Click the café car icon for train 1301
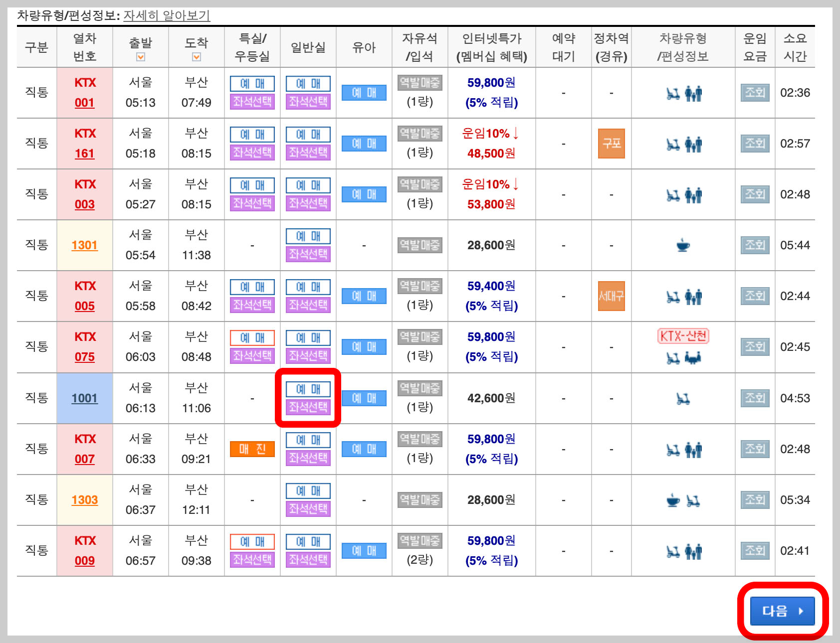Screen dimensions: 840x643 point(682,245)
